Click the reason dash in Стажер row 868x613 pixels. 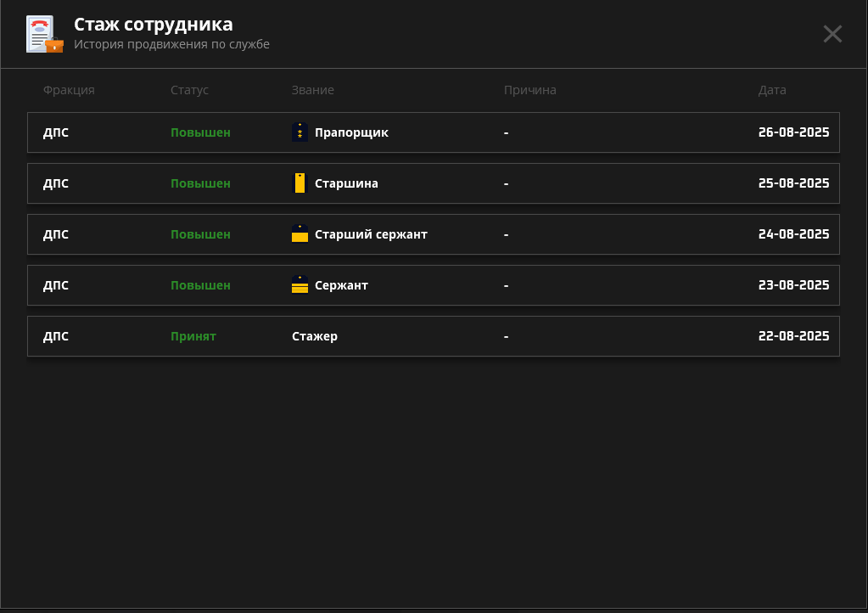(506, 337)
